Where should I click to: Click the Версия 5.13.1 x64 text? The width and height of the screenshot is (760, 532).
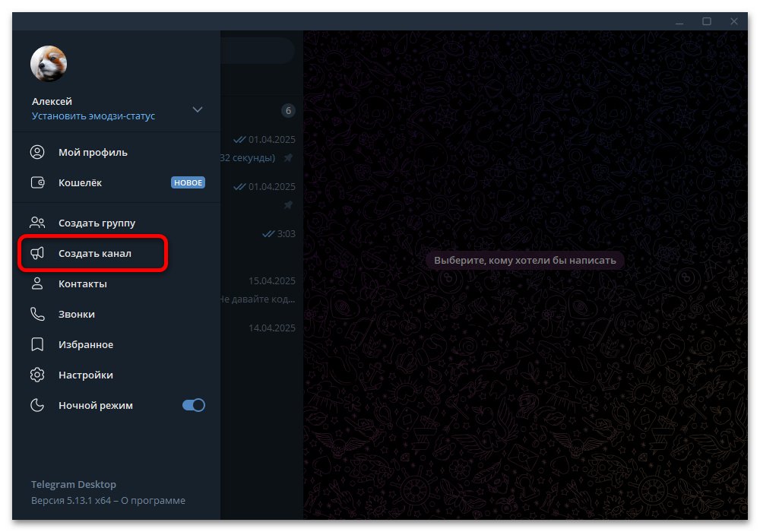(71, 501)
